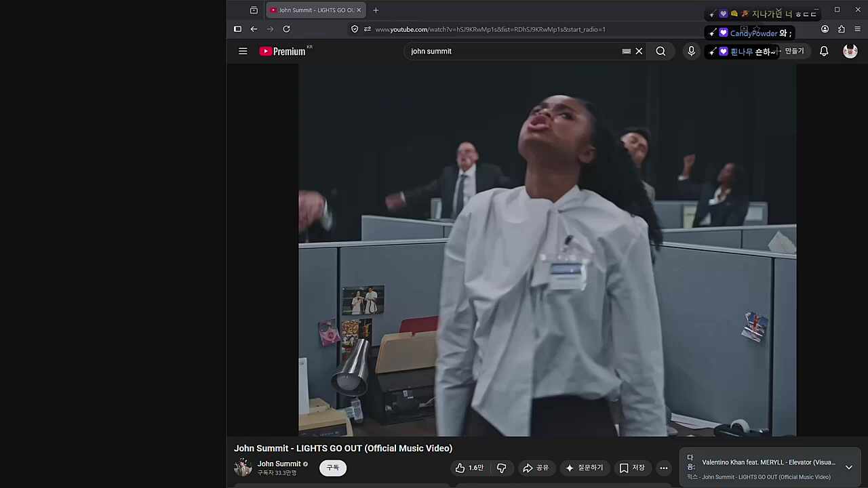Open the YouTube account avatar menu
Image resolution: width=868 pixels, height=488 pixels.
pos(850,51)
